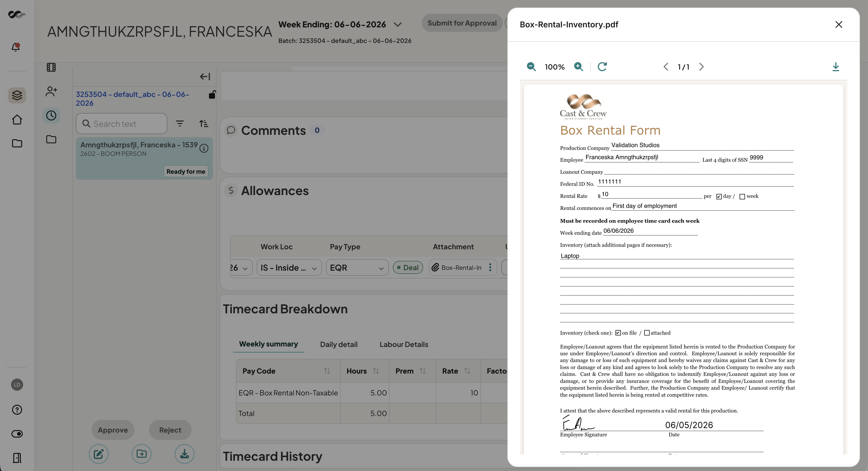The image size is (868, 471).
Task: Open the EQR pay type dropdown
Action: (x=357, y=267)
